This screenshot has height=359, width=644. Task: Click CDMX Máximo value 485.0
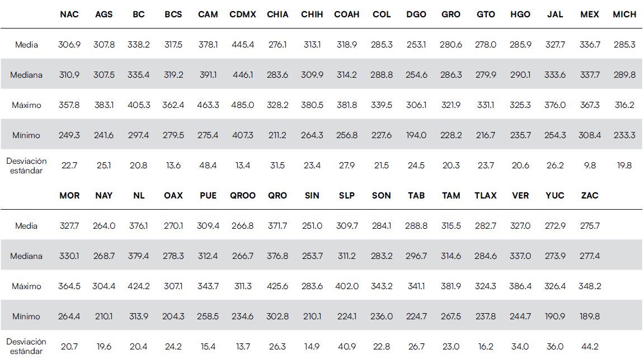click(243, 105)
